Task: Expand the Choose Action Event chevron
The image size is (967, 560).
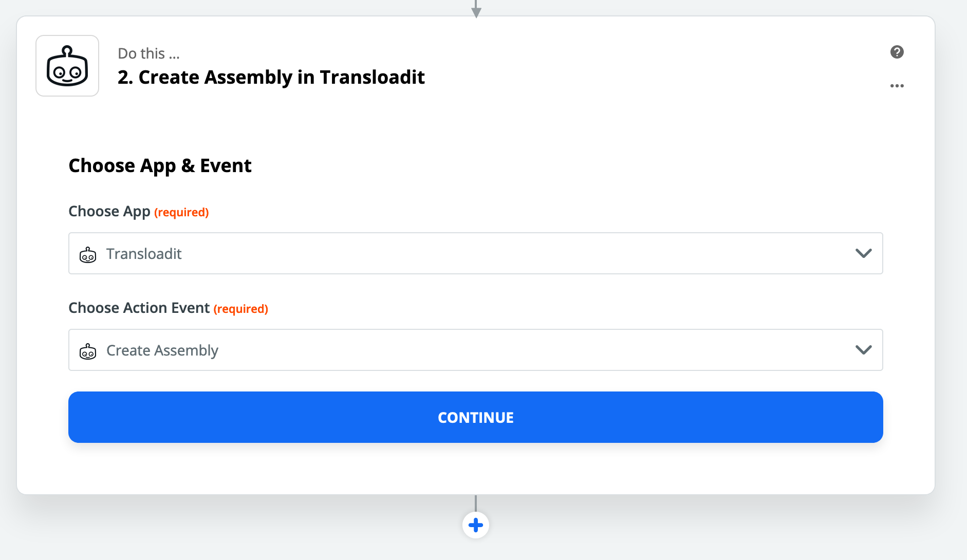Action: click(x=863, y=350)
